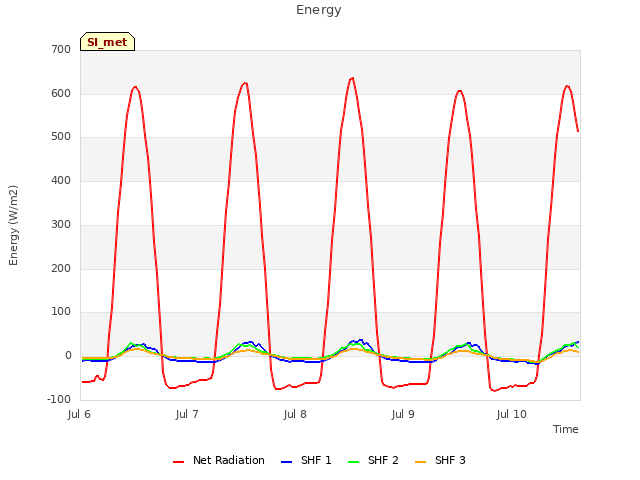Click the 700 y-axis tick label
Viewport: 640px width, 480px height.
[61, 49]
